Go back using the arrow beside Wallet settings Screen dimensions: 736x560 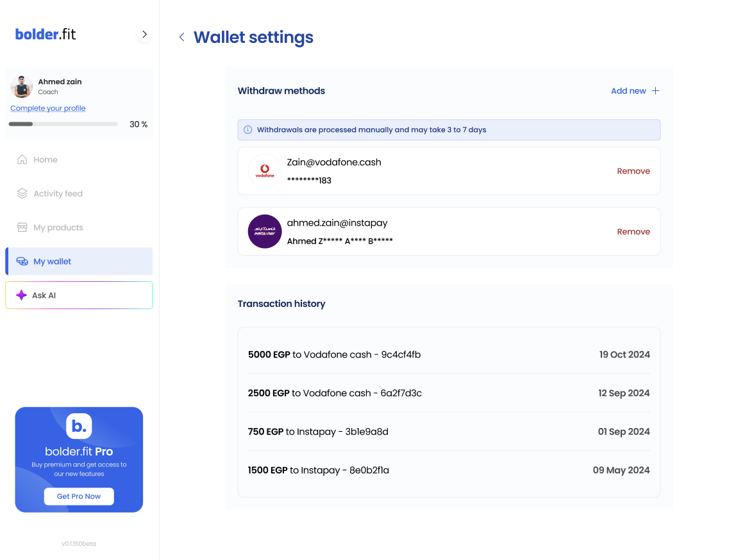pos(182,37)
